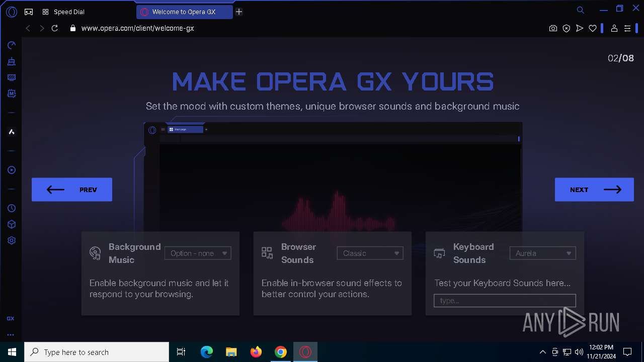Go back with the back arrow

[x=28, y=28]
